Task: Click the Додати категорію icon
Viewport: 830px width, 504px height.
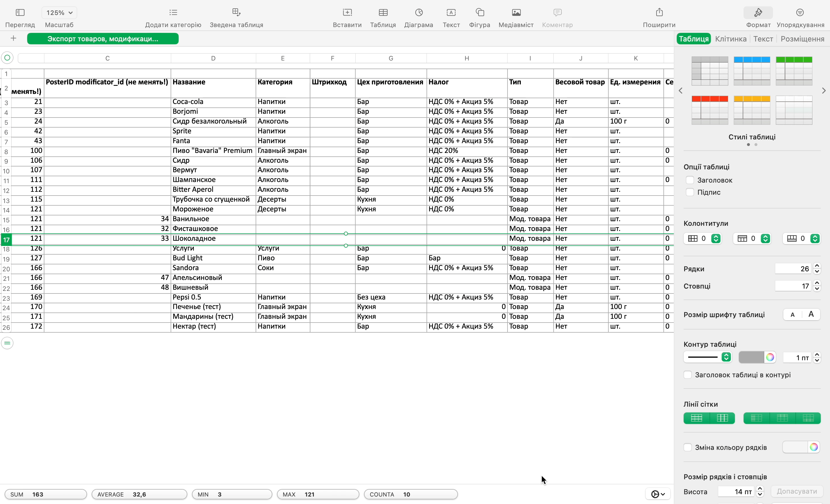Action: (173, 12)
